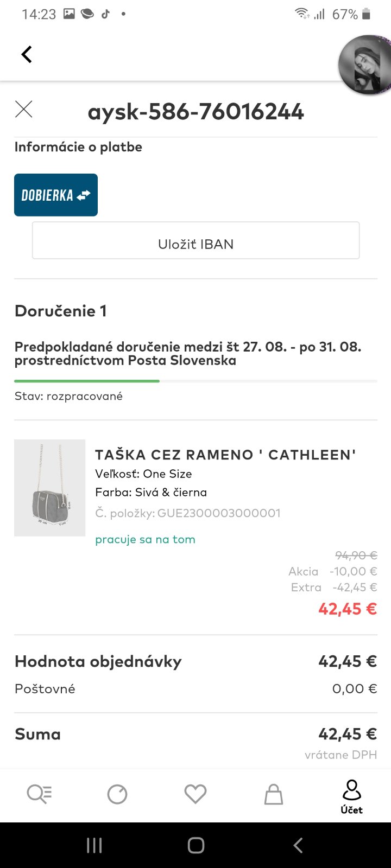Open the Cathleen shoulder bag product image
The width and height of the screenshot is (391, 868).
click(49, 488)
